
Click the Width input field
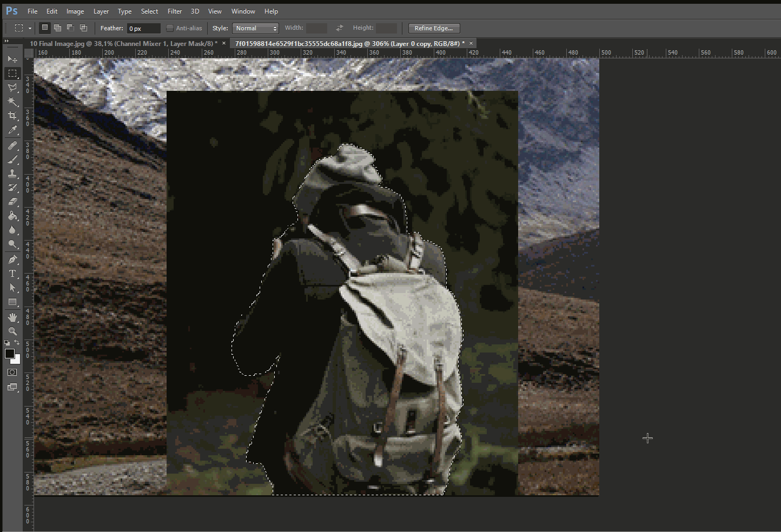pos(316,28)
